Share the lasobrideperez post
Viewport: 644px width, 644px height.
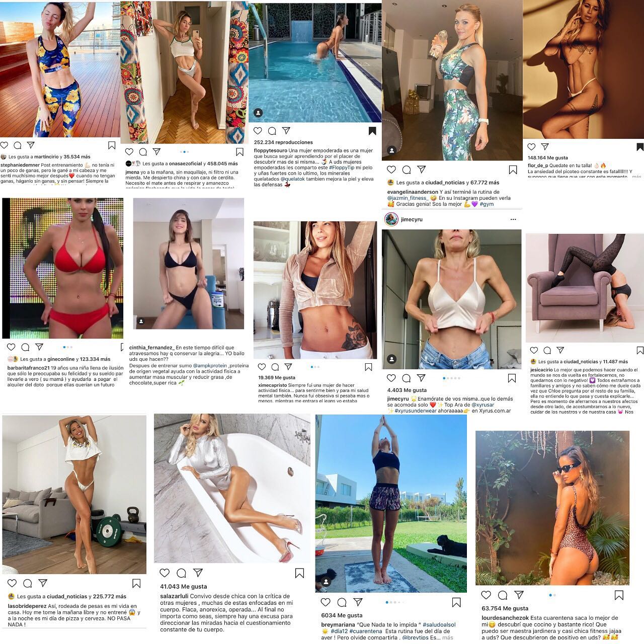43,584
